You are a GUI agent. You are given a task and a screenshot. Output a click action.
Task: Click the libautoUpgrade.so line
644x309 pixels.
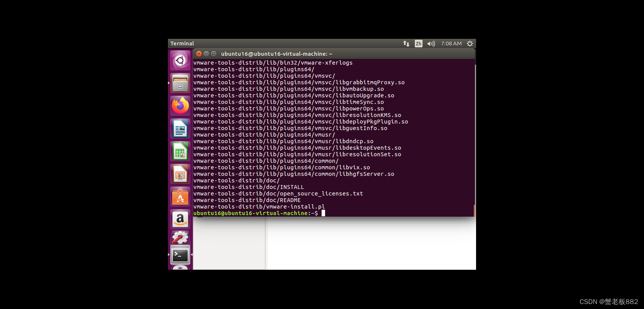[294, 95]
